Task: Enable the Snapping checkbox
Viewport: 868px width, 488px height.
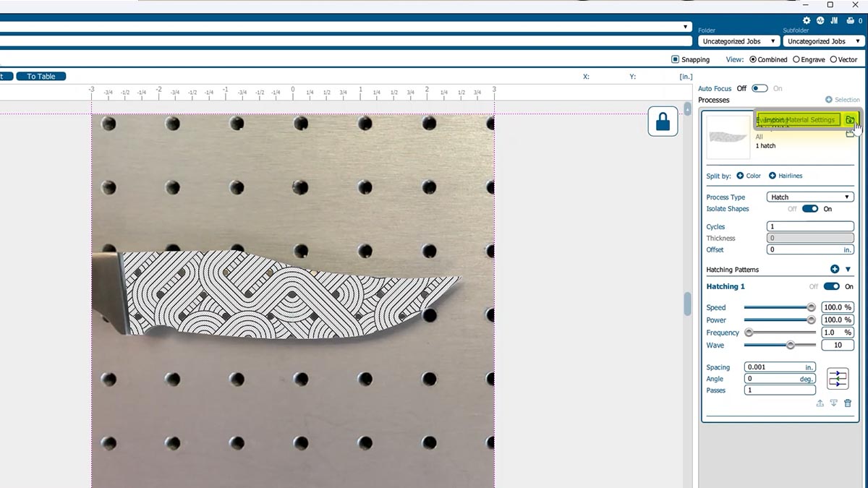Action: click(x=676, y=60)
